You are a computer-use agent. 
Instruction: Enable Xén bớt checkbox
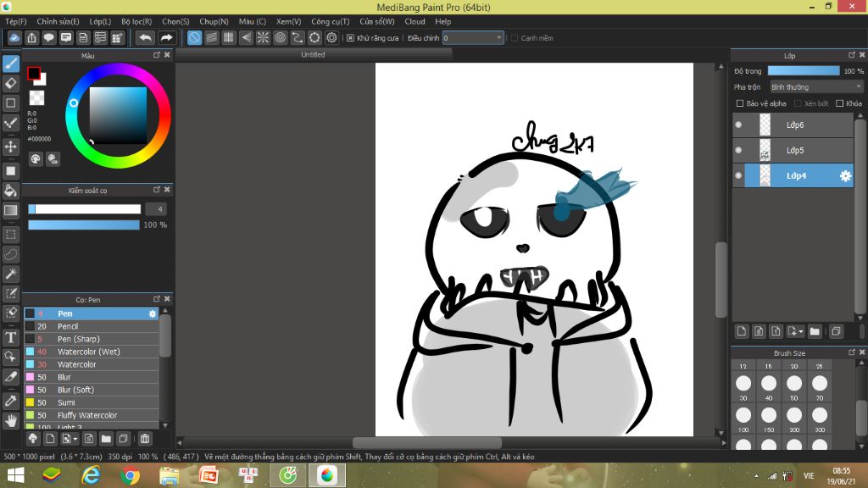click(798, 103)
